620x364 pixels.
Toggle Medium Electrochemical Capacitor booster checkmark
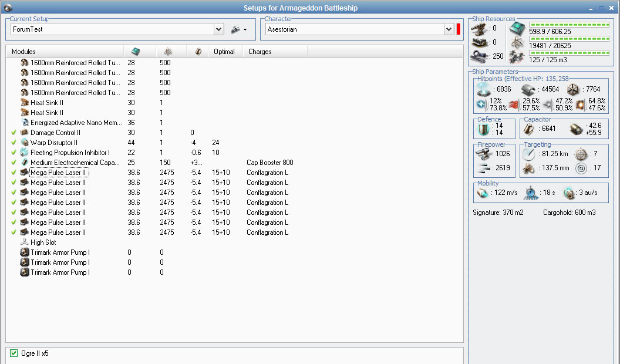(14, 162)
